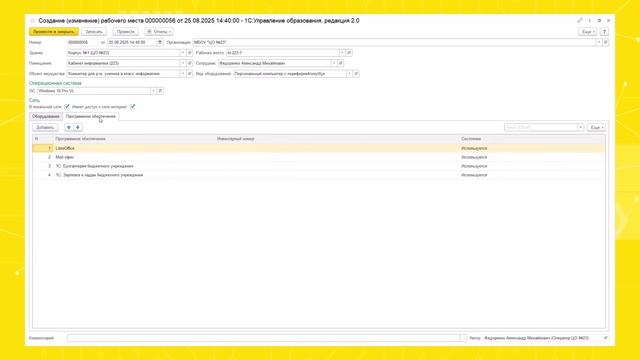This screenshot has height=360, width=640.
Task: Toggle the 'Имеет доступ к сети интернет' checkbox
Action: [133, 107]
